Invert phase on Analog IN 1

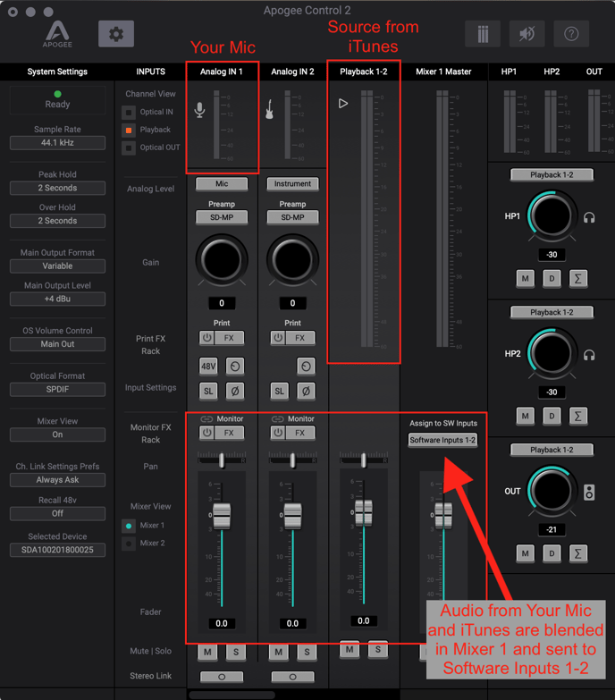click(x=235, y=392)
